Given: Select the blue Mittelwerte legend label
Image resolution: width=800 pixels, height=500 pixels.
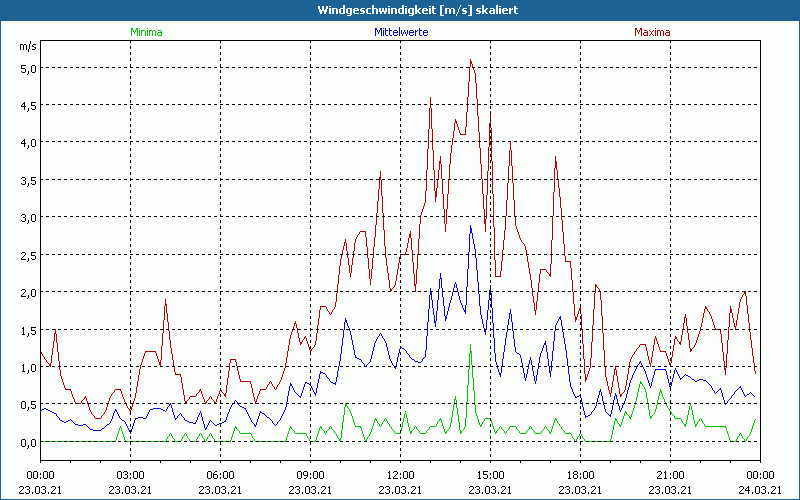Looking at the screenshot, I should pyautogui.click(x=401, y=32).
